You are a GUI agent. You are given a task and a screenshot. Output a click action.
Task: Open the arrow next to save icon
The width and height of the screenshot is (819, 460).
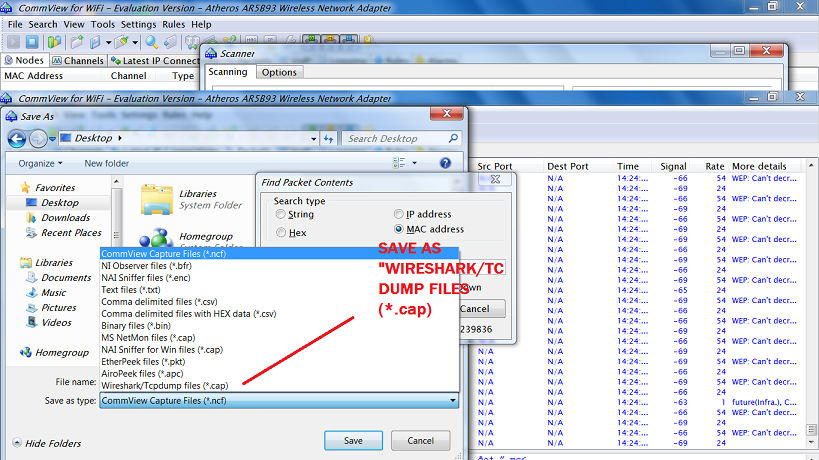tap(108, 42)
